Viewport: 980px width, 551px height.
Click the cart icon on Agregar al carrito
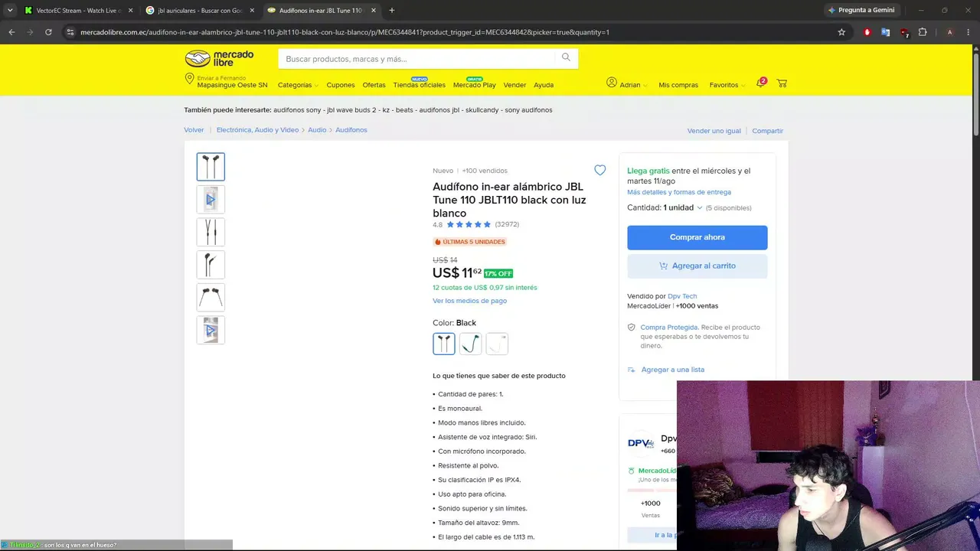[663, 266]
